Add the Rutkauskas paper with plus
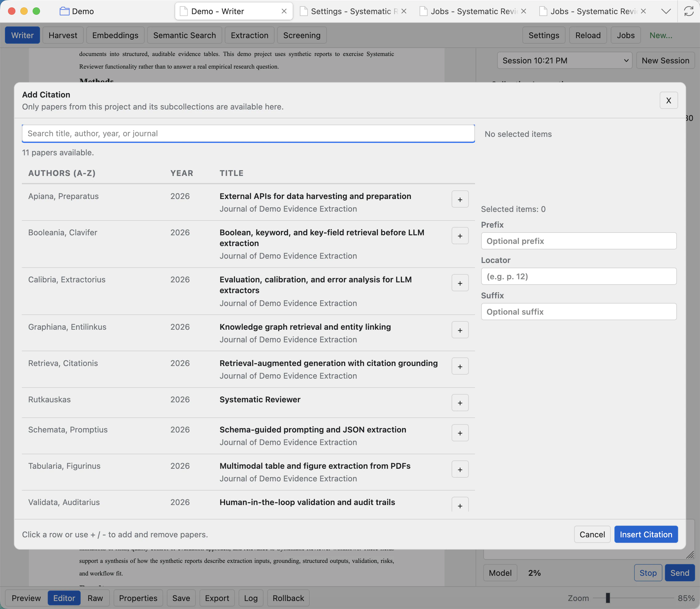Image resolution: width=700 pixels, height=609 pixels. pyautogui.click(x=460, y=403)
